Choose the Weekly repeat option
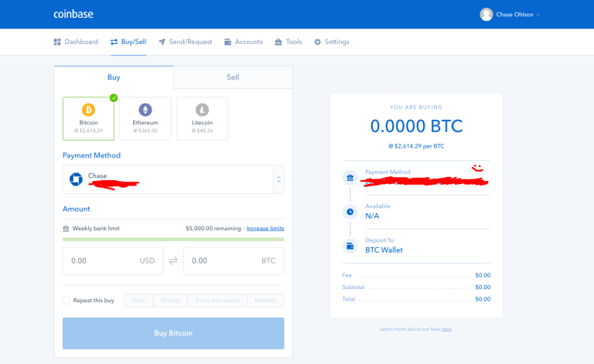 170,301
